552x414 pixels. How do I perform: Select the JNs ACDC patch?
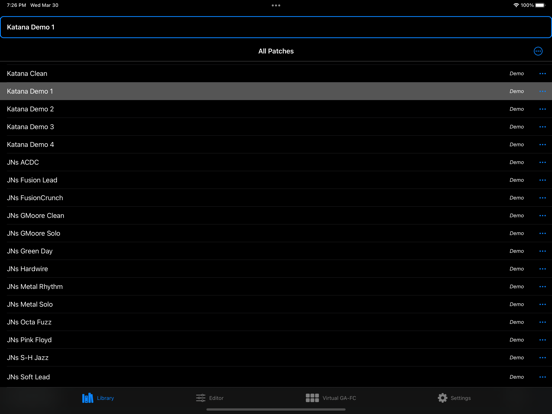(x=276, y=162)
